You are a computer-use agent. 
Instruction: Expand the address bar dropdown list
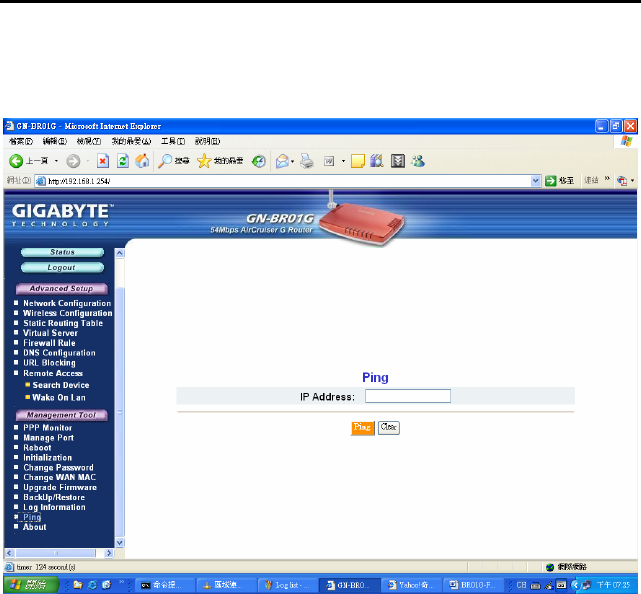(x=536, y=181)
